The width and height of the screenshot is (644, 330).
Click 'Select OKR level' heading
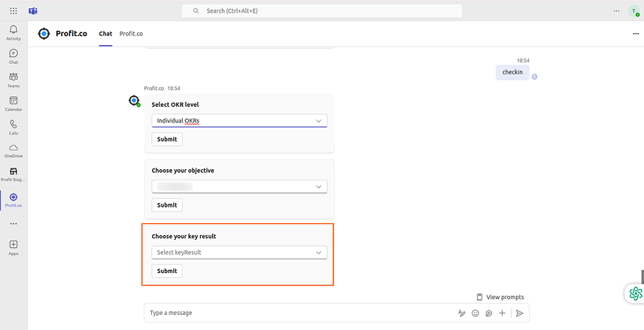click(175, 104)
